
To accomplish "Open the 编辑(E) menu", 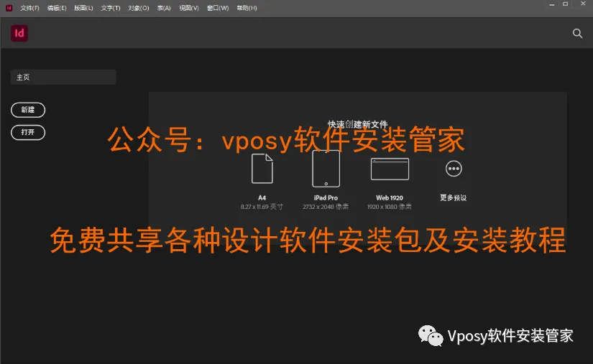I will pos(57,8).
